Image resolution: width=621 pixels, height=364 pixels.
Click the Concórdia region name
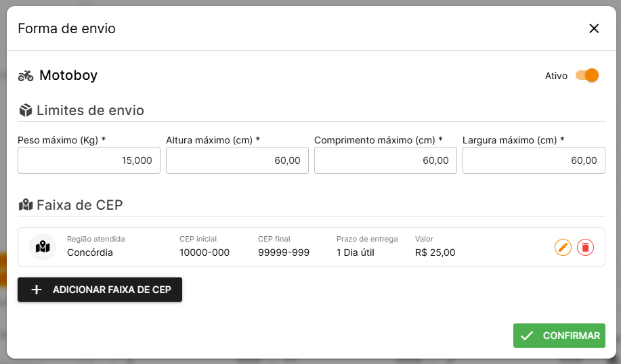90,252
